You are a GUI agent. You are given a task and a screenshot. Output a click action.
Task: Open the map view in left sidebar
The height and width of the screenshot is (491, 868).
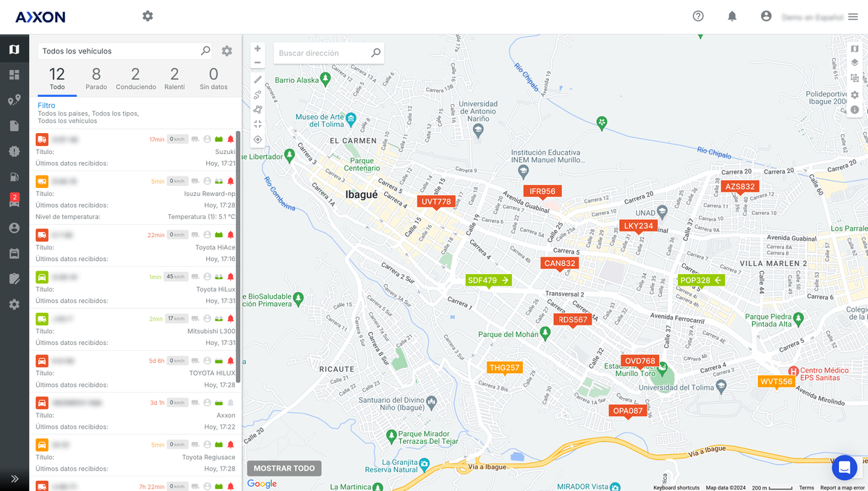(x=14, y=49)
